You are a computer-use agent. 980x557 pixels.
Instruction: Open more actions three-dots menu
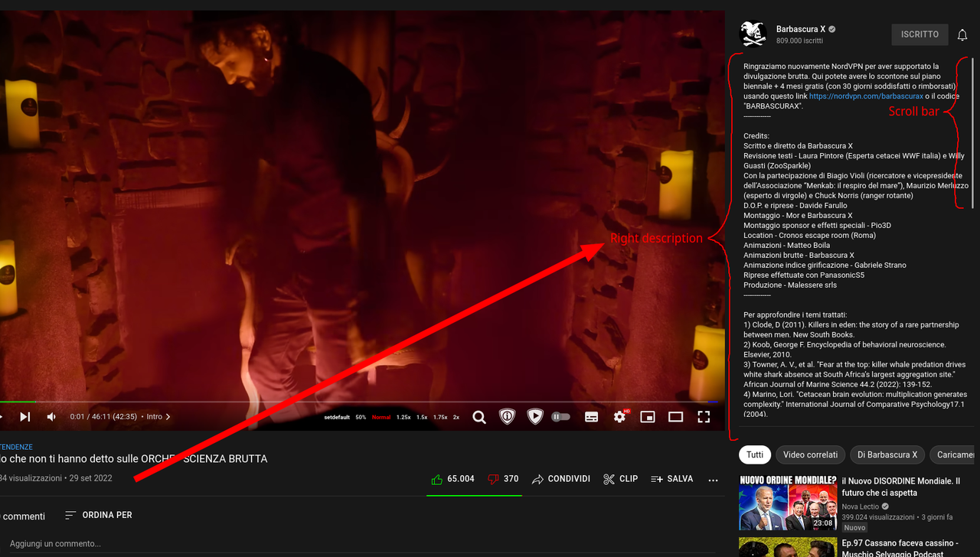click(x=714, y=480)
